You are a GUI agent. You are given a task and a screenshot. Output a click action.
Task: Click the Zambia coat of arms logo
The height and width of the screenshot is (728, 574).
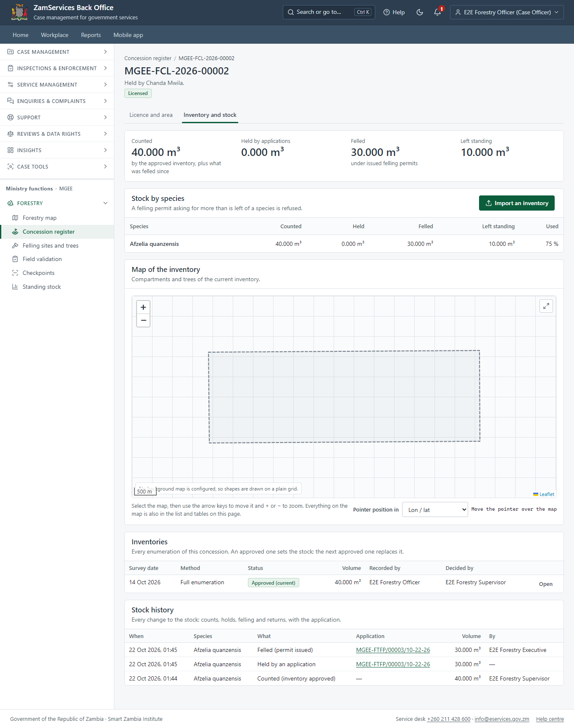(x=19, y=12)
